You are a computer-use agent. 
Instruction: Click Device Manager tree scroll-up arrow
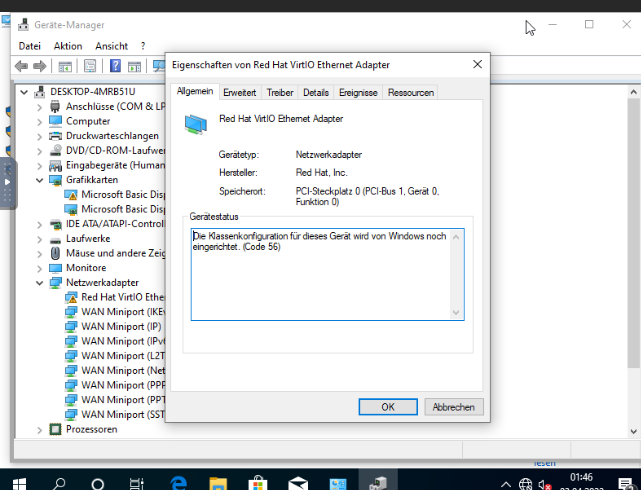point(634,92)
